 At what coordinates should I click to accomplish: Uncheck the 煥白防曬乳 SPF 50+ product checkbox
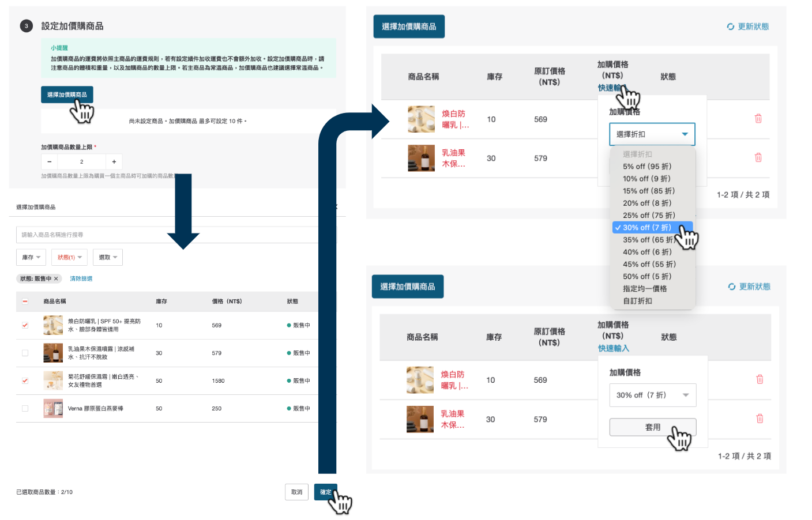[x=25, y=325]
